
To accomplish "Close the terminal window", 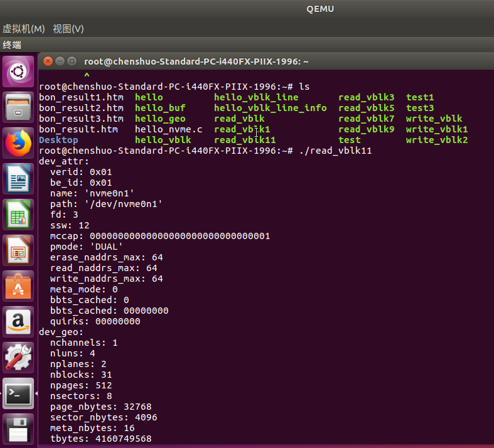I will pyautogui.click(x=48, y=61).
